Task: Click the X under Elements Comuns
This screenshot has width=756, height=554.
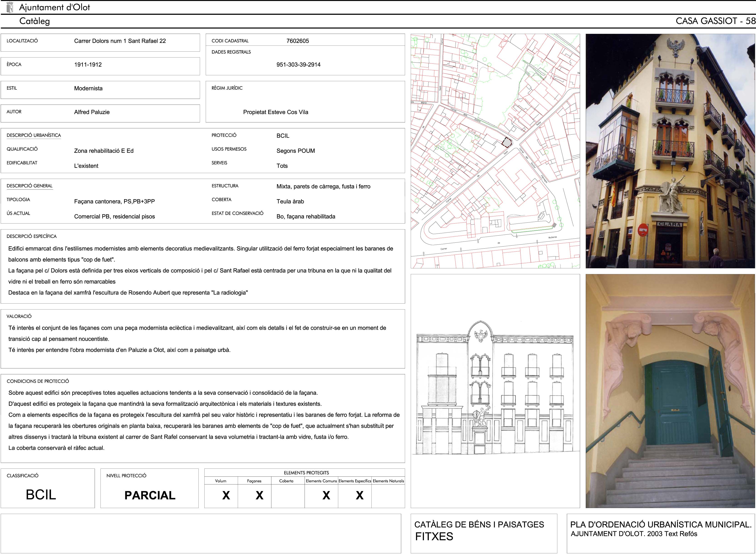Action: 326,495
